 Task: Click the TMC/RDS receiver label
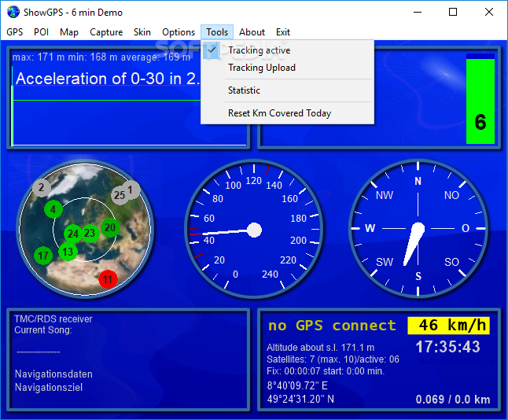coord(53,319)
